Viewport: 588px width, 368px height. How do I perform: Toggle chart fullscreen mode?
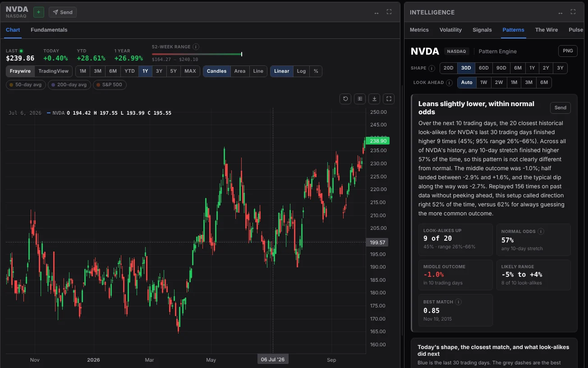389,99
